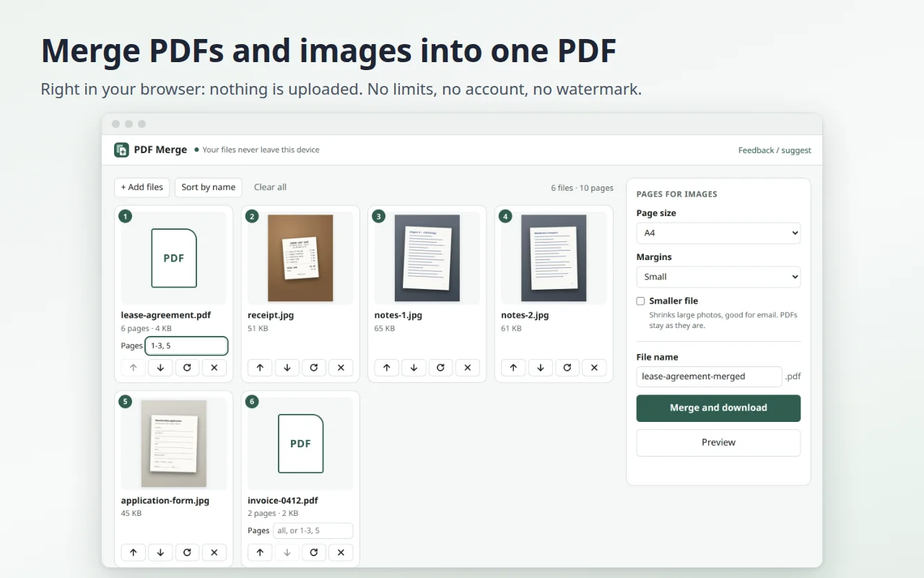Rotate notes-1.jpg image
This screenshot has height=578, width=924.
point(440,368)
